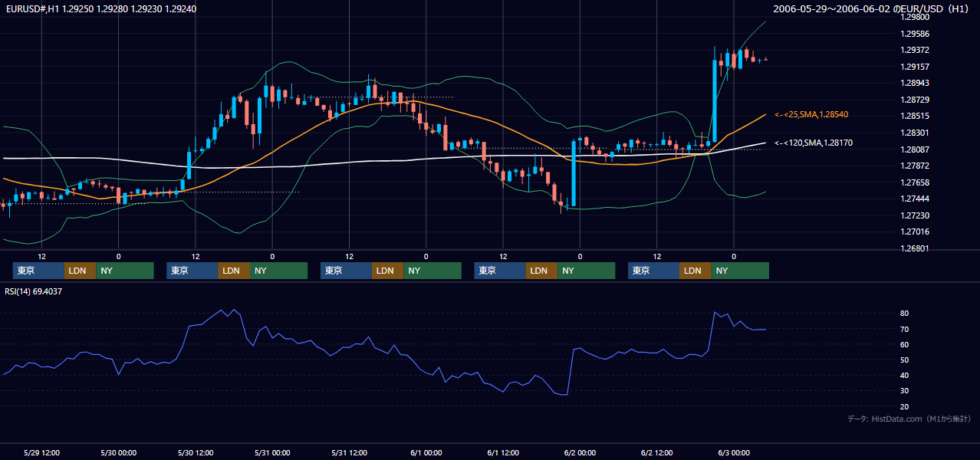This screenshot has height=460, width=980.
Task: Click the RSI 50 level label
Action: click(904, 360)
